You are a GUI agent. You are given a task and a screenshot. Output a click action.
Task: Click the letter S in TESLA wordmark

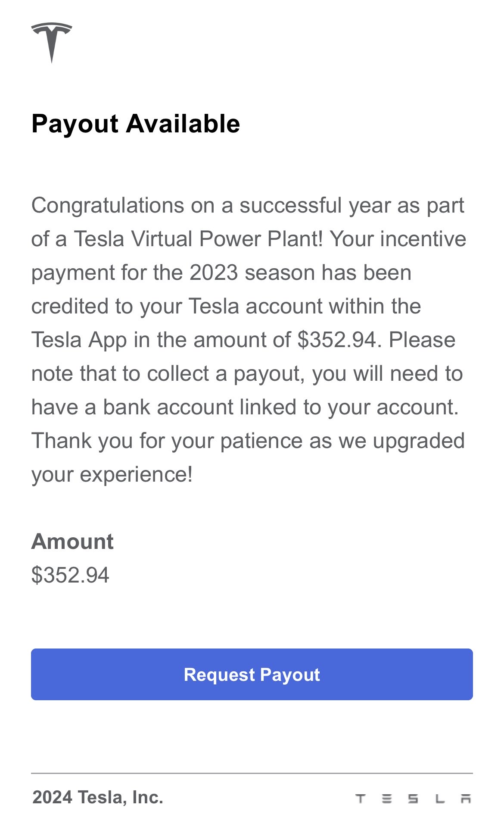click(413, 799)
